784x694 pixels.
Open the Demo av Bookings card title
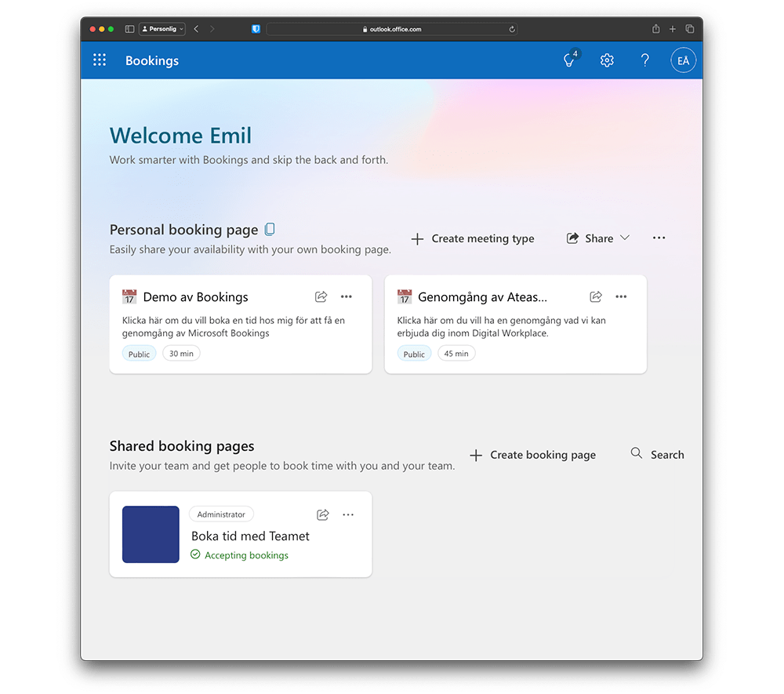(x=195, y=297)
